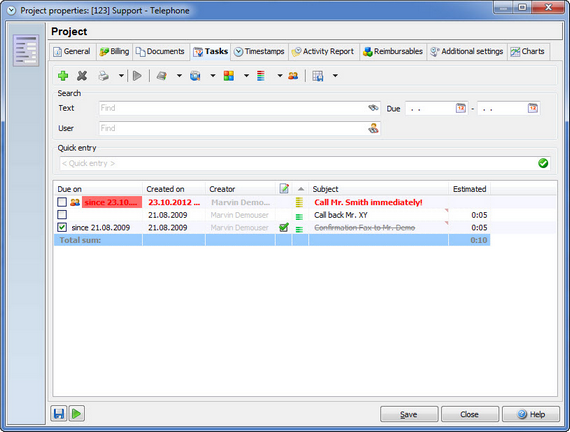The height and width of the screenshot is (432, 570).
Task: Uncheck the completed 'Confirmation Fax' task checkbox
Action: click(62, 227)
